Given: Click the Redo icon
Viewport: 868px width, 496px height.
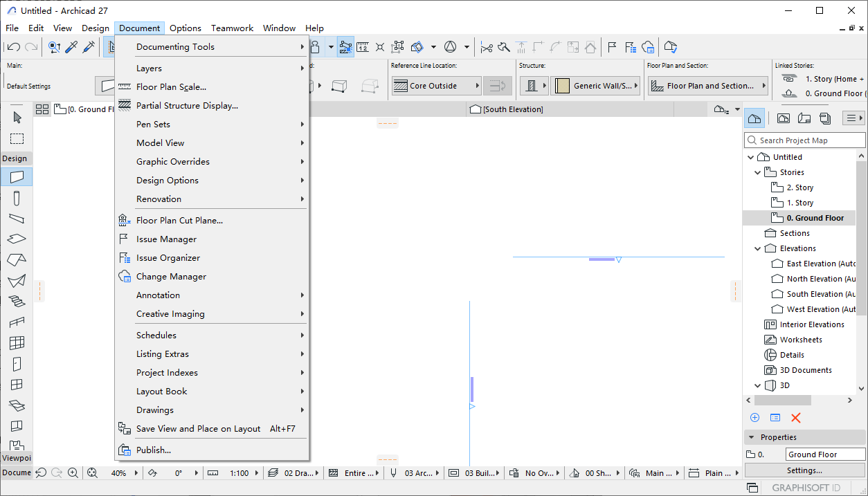Looking at the screenshot, I should [31, 47].
